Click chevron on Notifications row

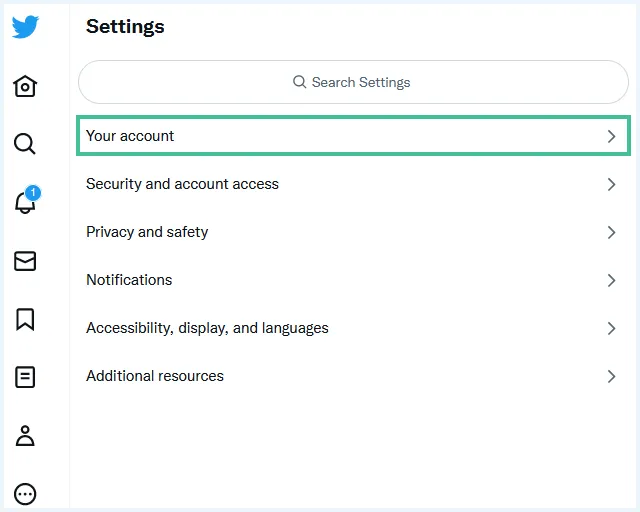(x=611, y=280)
